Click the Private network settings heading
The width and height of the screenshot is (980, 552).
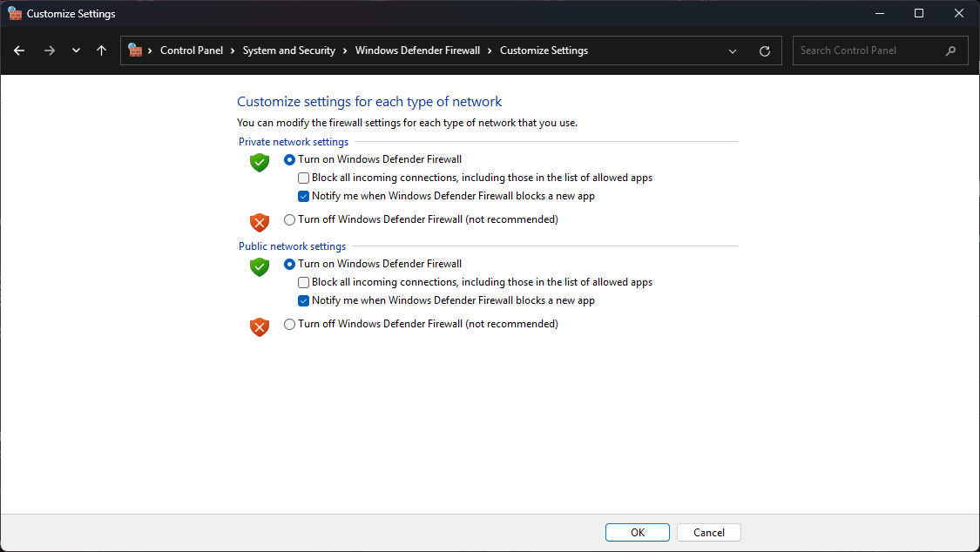pos(294,142)
